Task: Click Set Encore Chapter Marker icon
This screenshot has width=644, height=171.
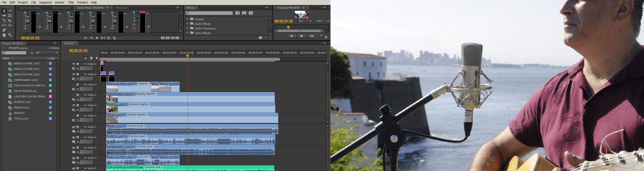Action: click(x=92, y=58)
